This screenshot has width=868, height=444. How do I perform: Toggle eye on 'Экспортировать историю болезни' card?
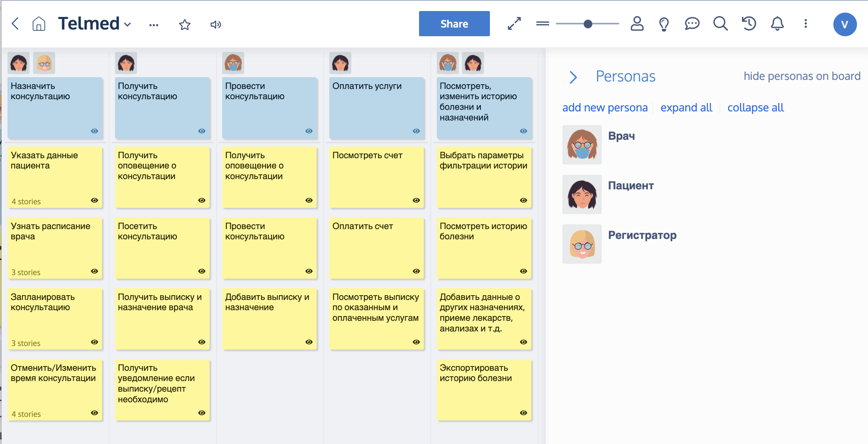coord(523,413)
